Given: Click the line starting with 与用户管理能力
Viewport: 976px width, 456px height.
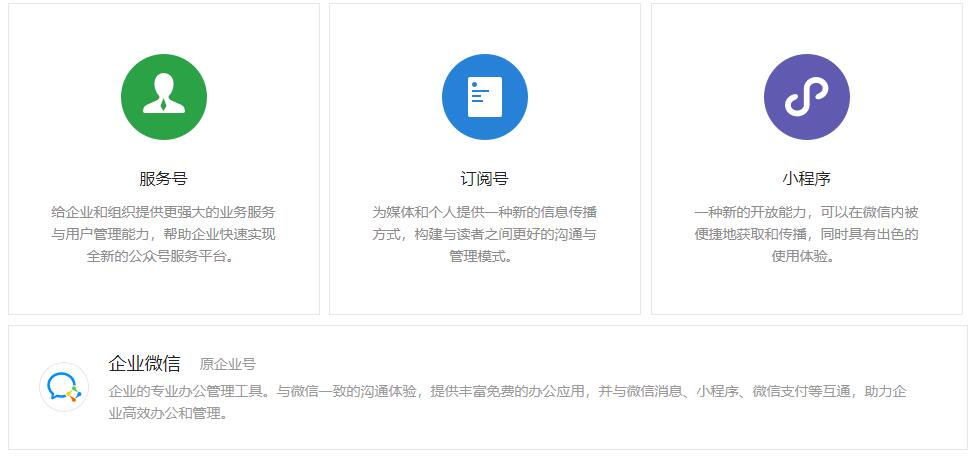Looking at the screenshot, I should coord(163,234).
